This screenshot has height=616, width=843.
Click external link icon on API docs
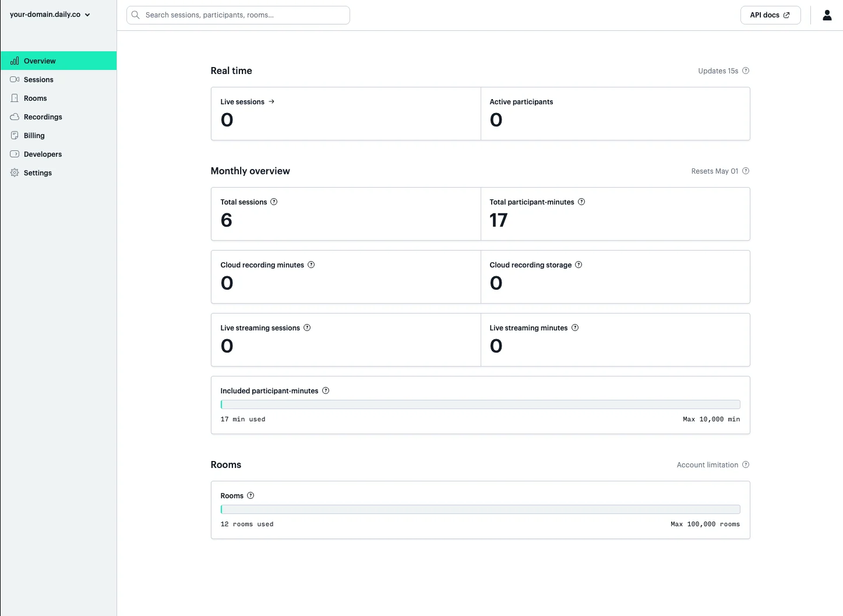click(x=786, y=15)
